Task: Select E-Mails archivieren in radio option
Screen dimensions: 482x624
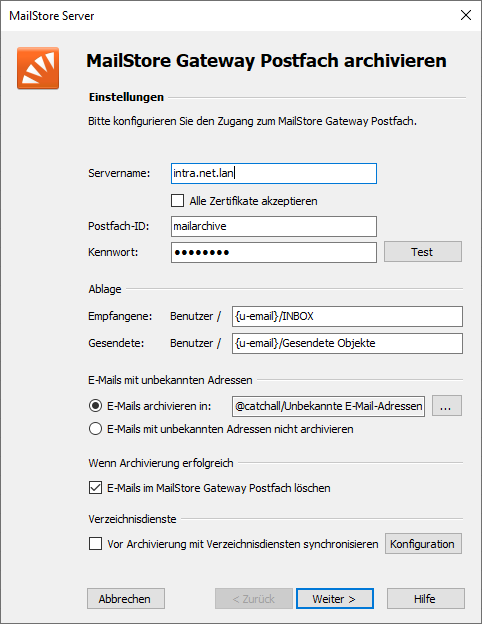Action: pos(95,406)
